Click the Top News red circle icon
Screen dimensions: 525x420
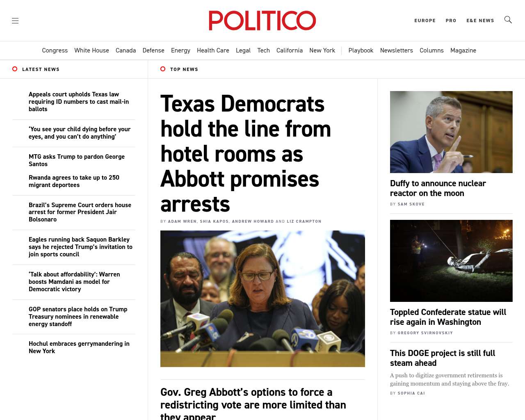[x=163, y=69]
